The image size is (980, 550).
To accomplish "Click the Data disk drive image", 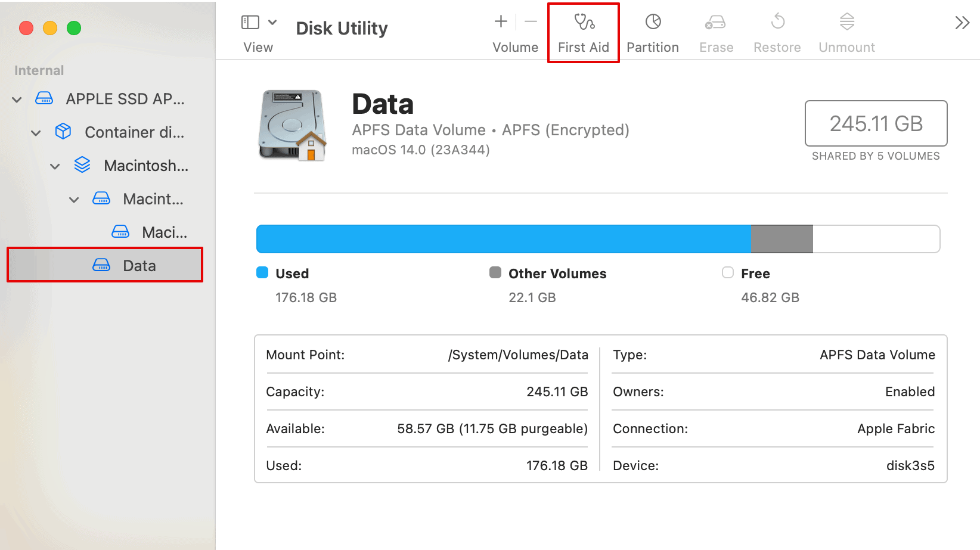I will [x=292, y=125].
